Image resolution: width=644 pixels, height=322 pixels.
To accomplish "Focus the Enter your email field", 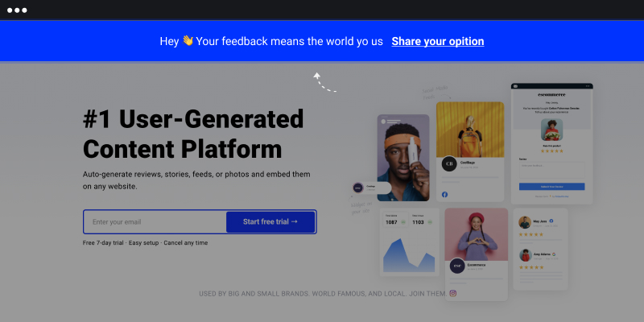I will (155, 221).
